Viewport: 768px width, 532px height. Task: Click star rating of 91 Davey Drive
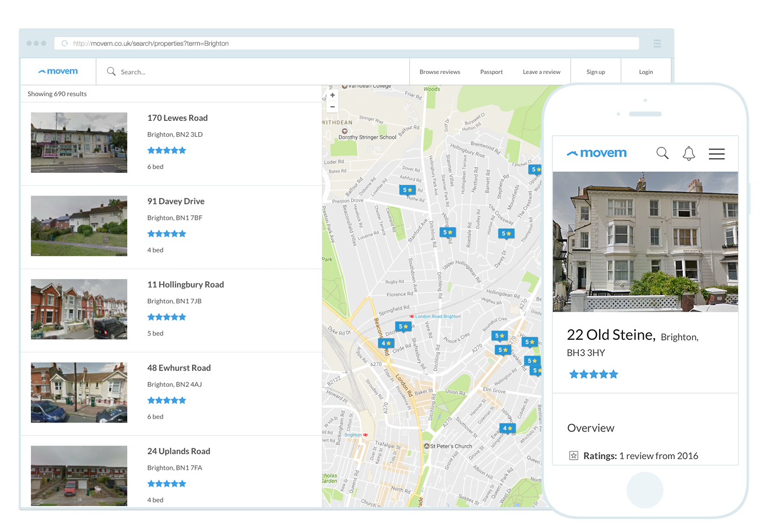click(x=167, y=234)
